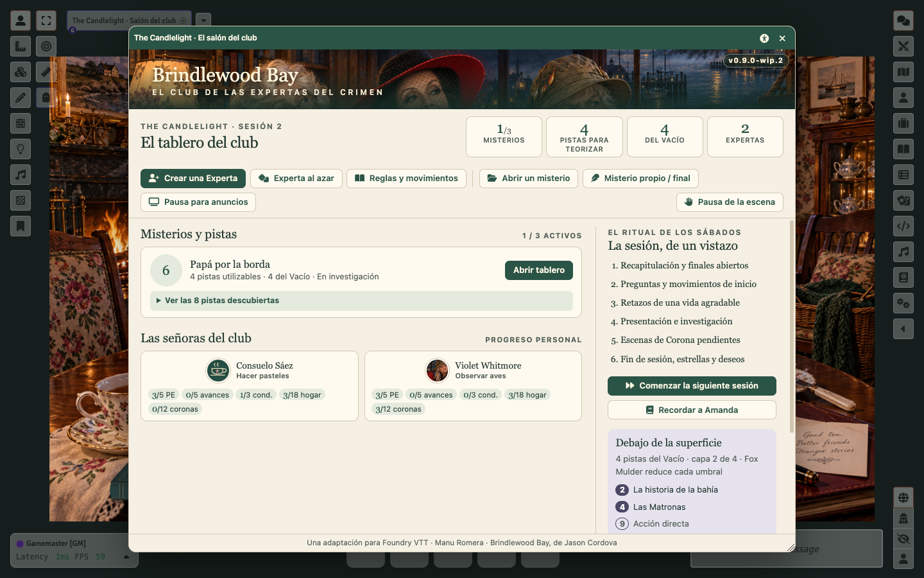Select the private GM roll spy mode
The height and width of the screenshot is (578, 924).
pos(903,518)
